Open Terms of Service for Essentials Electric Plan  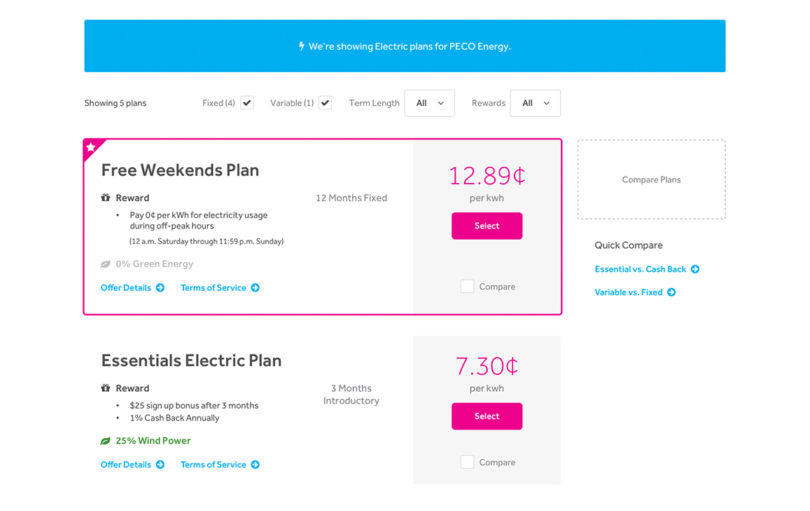220,464
